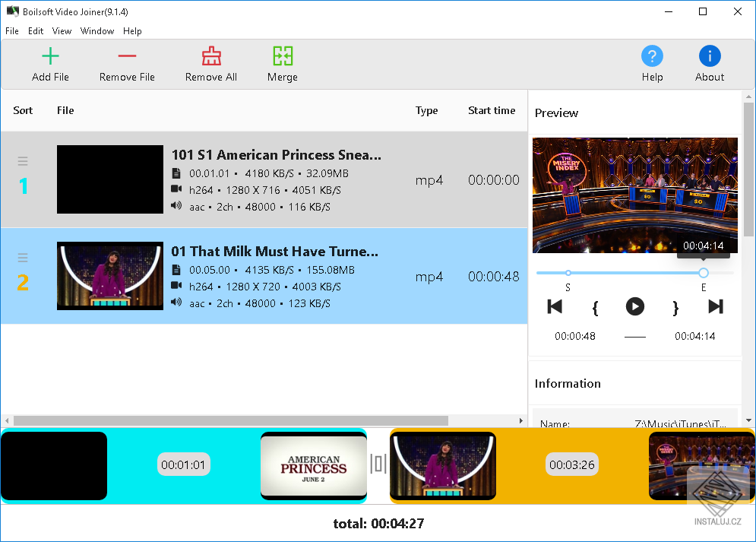The image size is (756, 542).
Task: Open the Help question mark icon
Action: pos(652,56)
